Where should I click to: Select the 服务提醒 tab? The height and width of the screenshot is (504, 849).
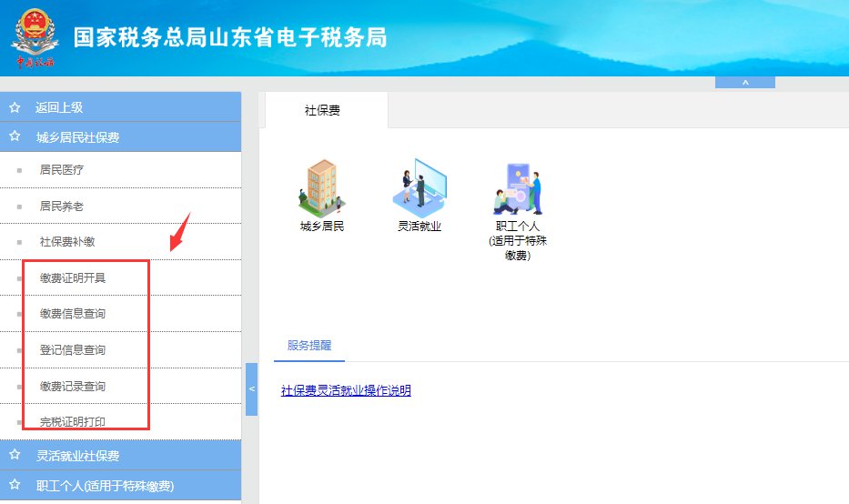click(x=309, y=346)
